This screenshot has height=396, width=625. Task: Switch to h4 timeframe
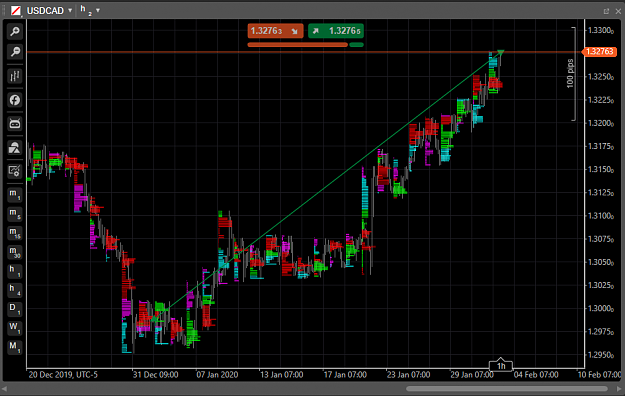click(x=15, y=290)
